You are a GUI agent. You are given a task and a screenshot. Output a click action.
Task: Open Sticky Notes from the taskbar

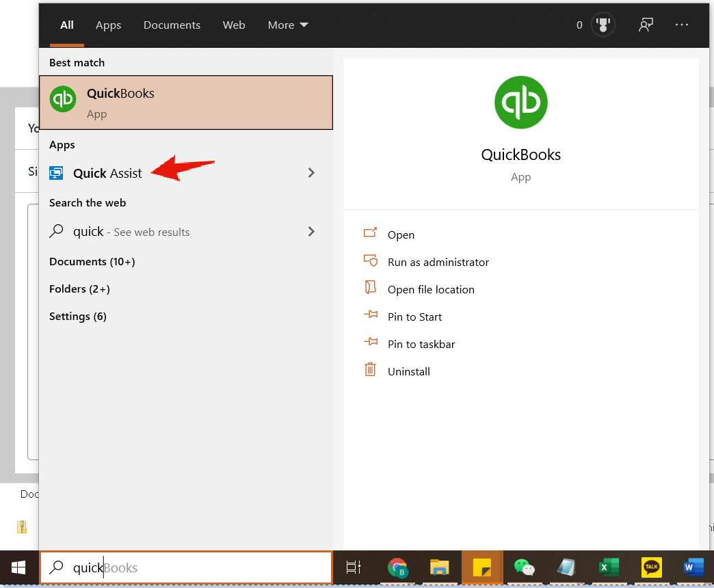click(x=481, y=567)
